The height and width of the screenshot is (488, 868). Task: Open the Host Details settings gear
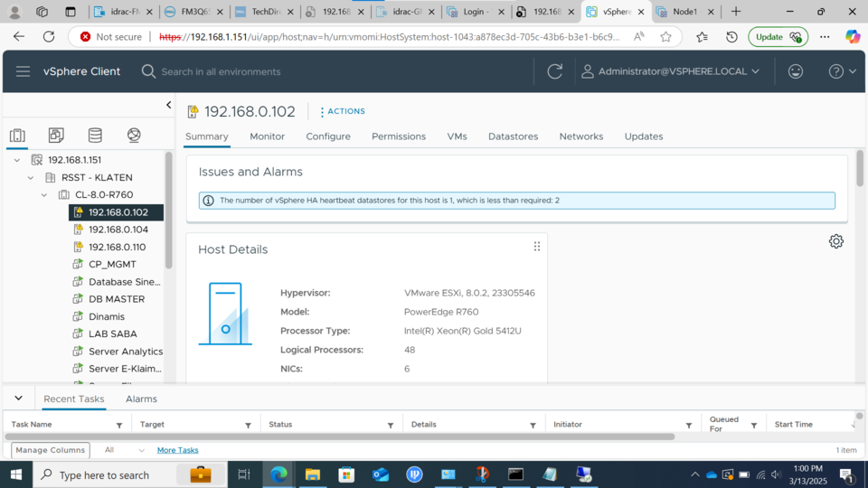tap(836, 241)
